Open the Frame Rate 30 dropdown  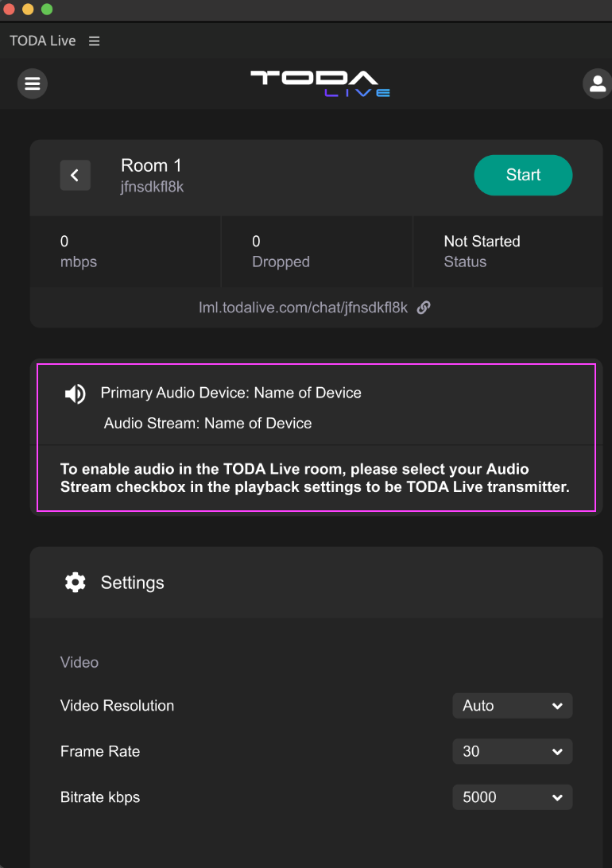513,751
